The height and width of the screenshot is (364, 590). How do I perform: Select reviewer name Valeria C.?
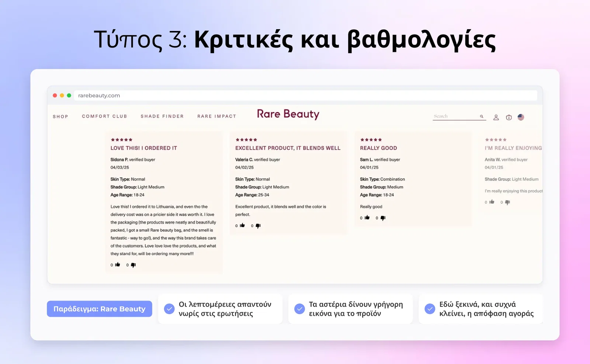(x=244, y=160)
